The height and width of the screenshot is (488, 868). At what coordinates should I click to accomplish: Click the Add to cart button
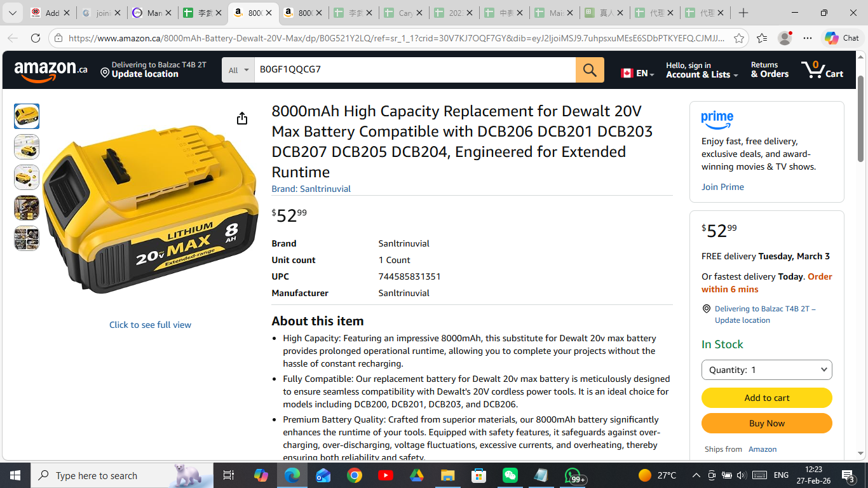[766, 398]
